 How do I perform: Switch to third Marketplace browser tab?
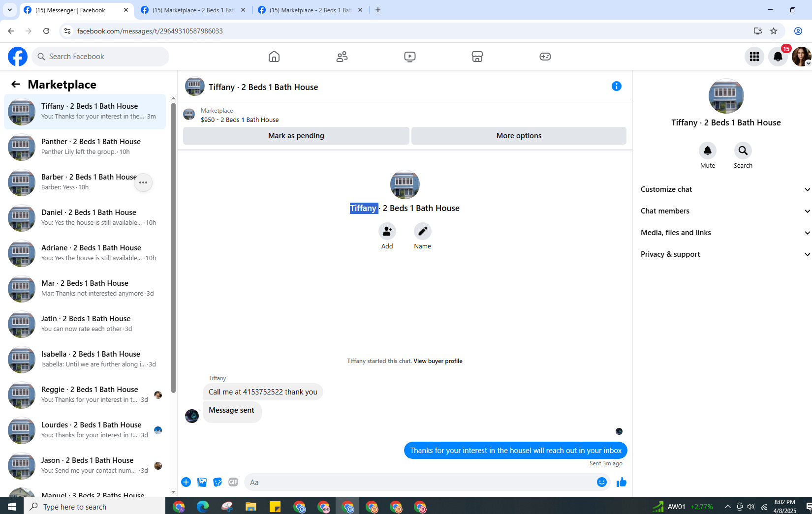310,10
